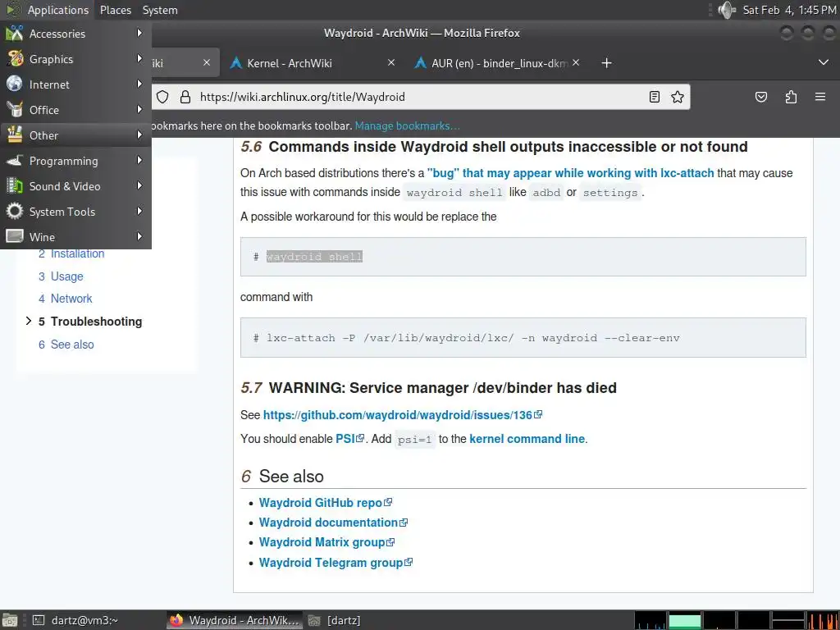
Task: Click the Save to Pocket icon
Action: pyautogui.click(x=760, y=97)
